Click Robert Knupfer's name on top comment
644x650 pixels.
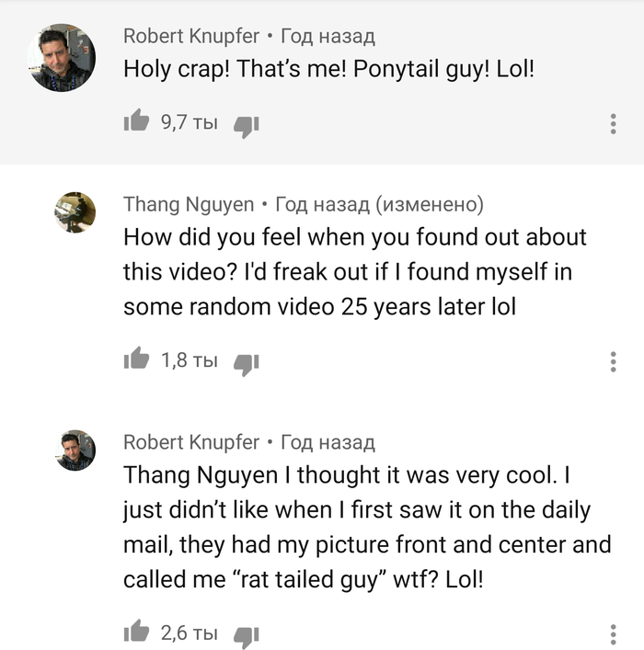191,37
